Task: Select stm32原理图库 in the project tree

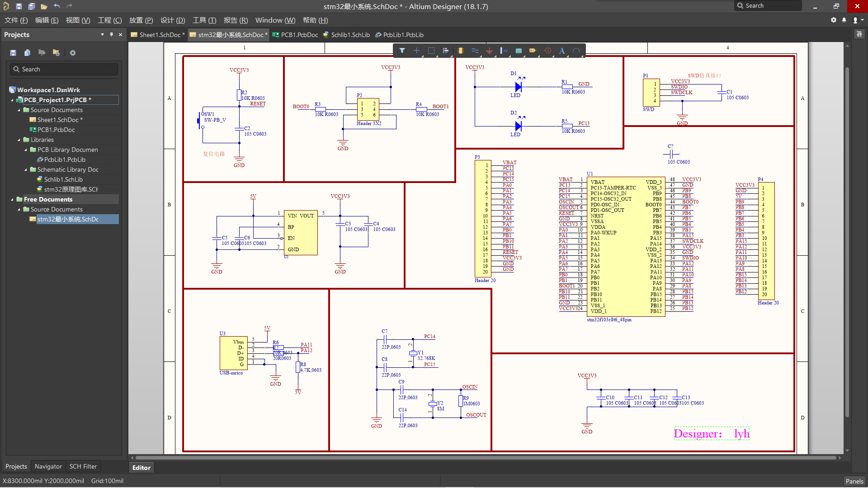Action: 67,189
